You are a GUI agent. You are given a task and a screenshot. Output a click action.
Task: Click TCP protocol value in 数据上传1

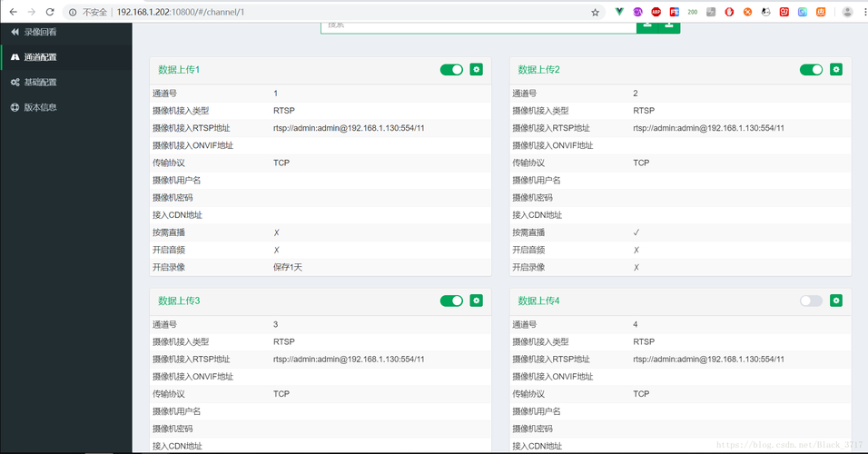[x=281, y=163]
